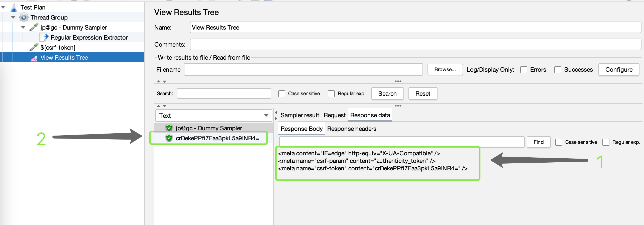Switch to the Sampler result tab
644x225 pixels.
[299, 115]
